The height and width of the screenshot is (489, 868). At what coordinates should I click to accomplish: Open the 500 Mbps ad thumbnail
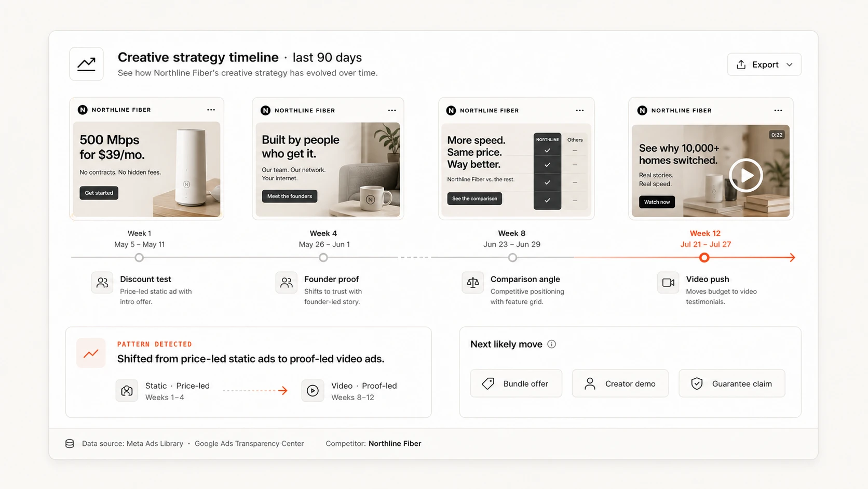pyautogui.click(x=146, y=169)
